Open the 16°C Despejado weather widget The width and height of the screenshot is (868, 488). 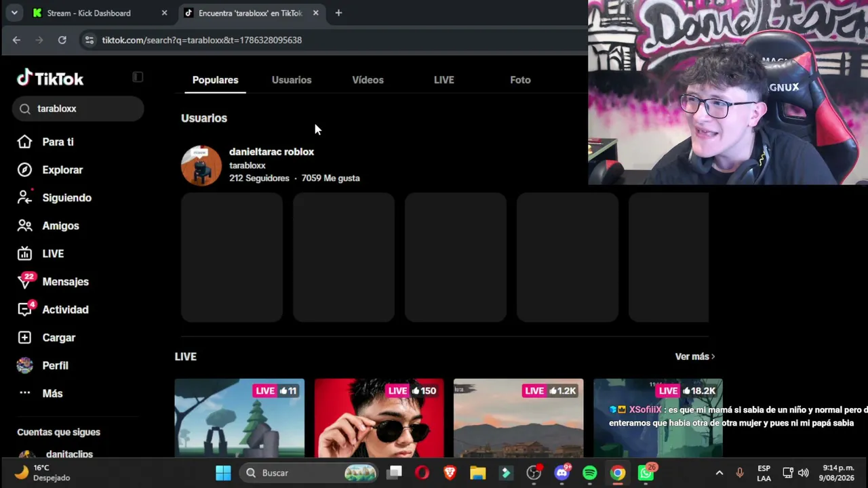click(43, 473)
